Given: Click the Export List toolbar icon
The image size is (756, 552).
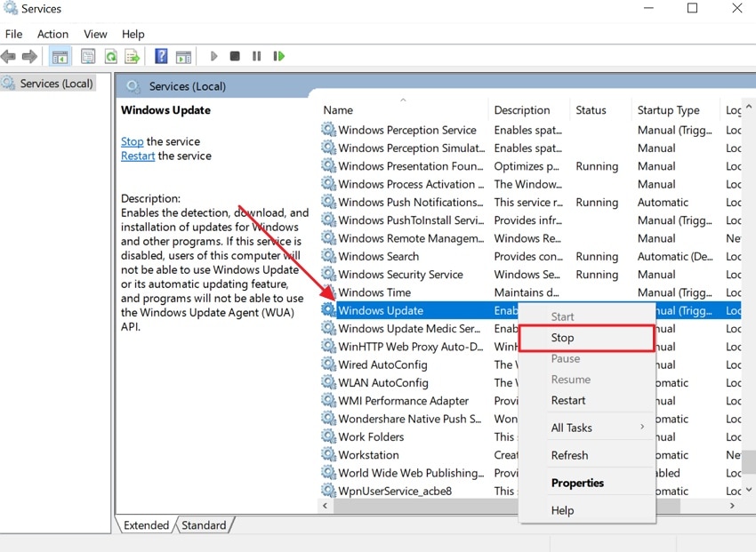Looking at the screenshot, I should click(133, 56).
